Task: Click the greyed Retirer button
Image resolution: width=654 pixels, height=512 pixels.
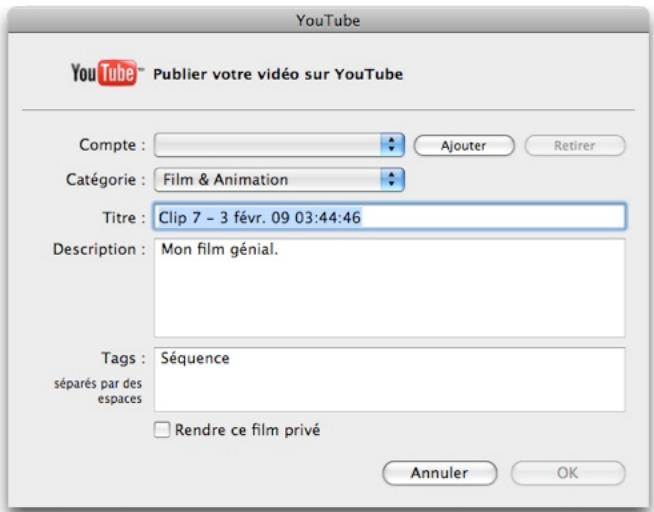Action: [575, 146]
